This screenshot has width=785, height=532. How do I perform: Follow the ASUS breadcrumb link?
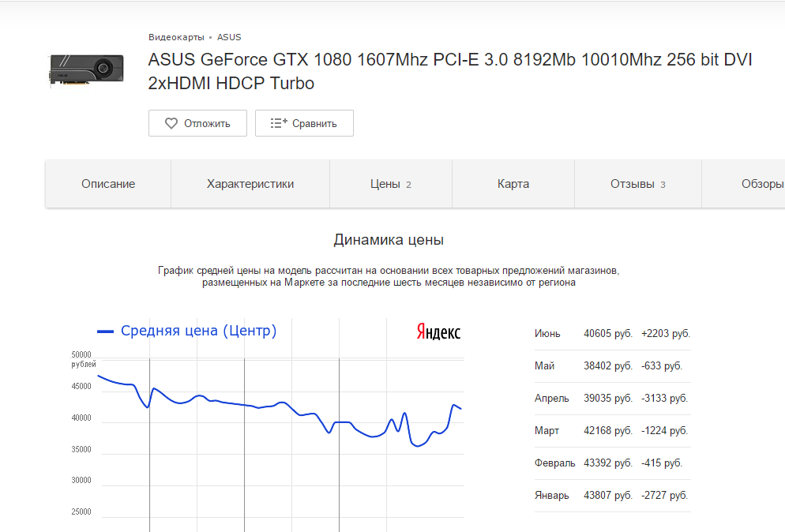pyautogui.click(x=229, y=37)
